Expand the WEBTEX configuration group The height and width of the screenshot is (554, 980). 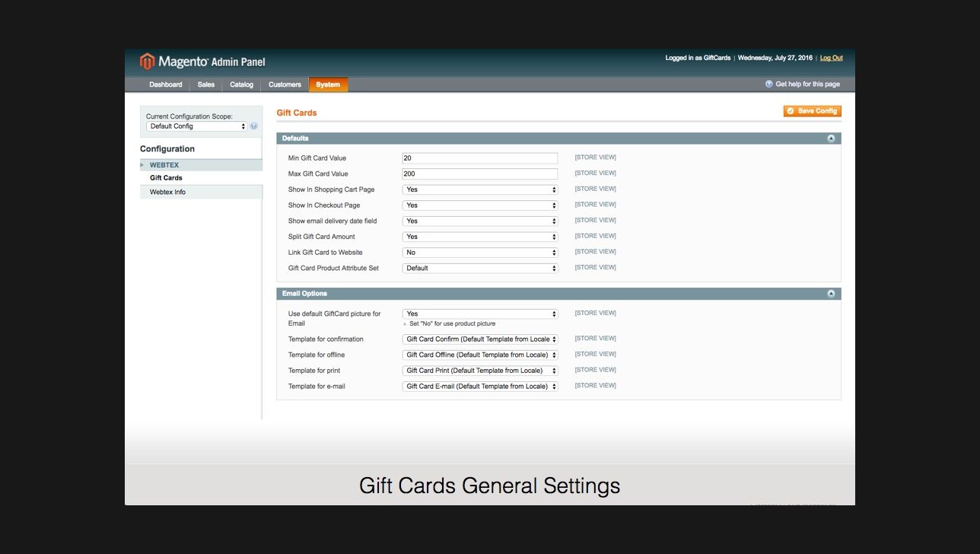pos(164,165)
